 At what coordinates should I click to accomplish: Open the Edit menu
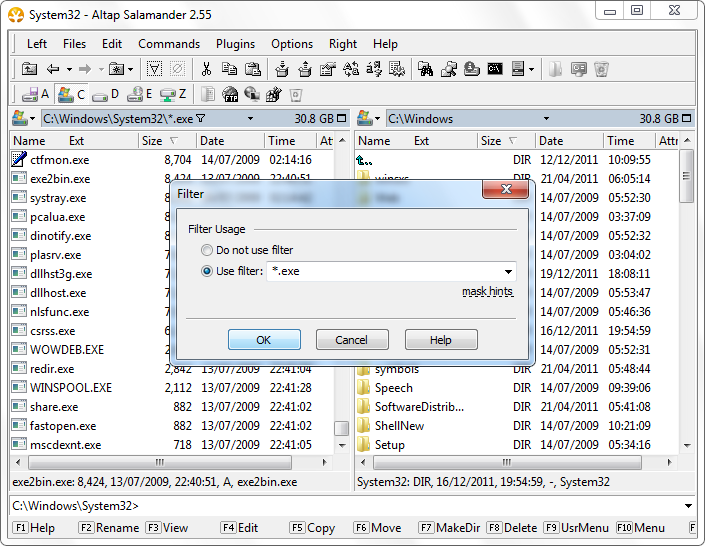click(x=112, y=44)
